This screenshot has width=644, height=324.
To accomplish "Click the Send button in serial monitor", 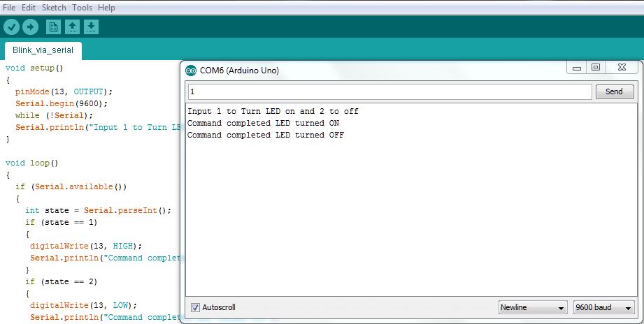I will (615, 91).
